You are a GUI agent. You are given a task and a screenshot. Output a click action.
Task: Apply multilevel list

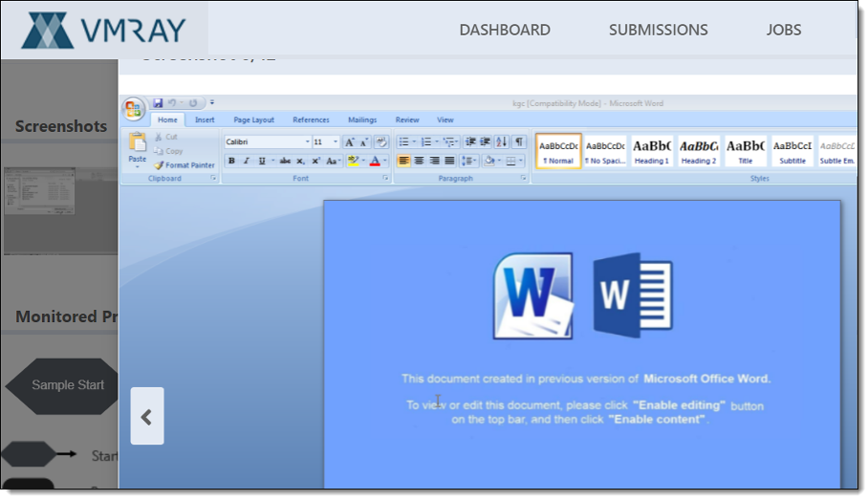pos(449,142)
